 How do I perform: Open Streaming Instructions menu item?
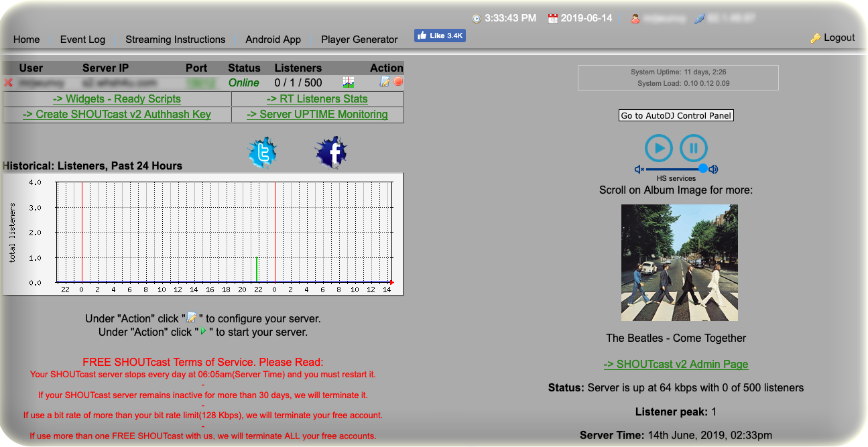click(176, 40)
